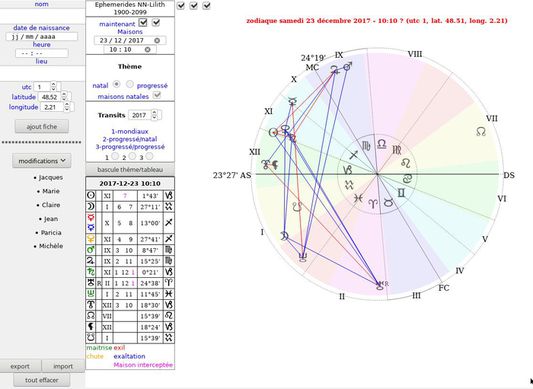Toggle the second checkbox beside maintenant
Screen dimensions: 533x389
point(156,23)
